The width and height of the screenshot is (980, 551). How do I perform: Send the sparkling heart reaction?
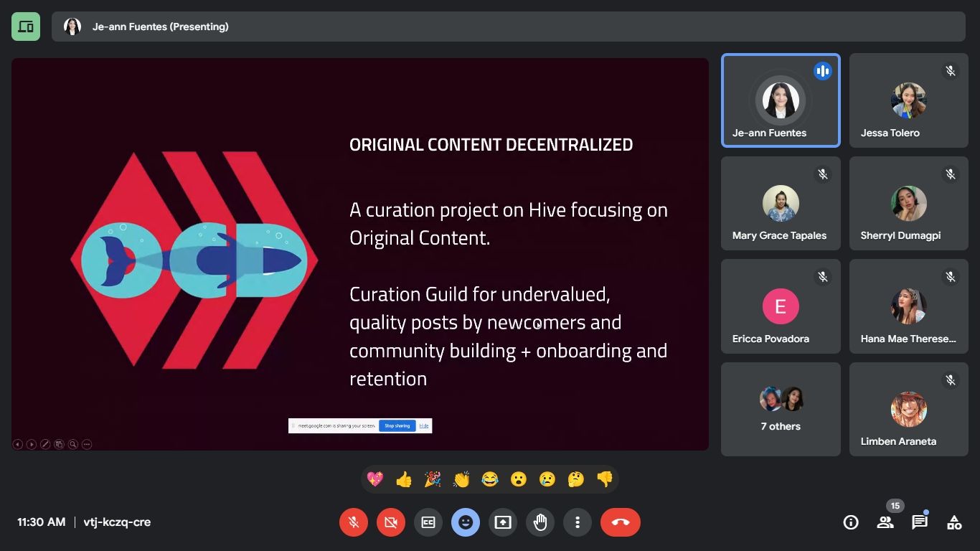[x=375, y=479]
